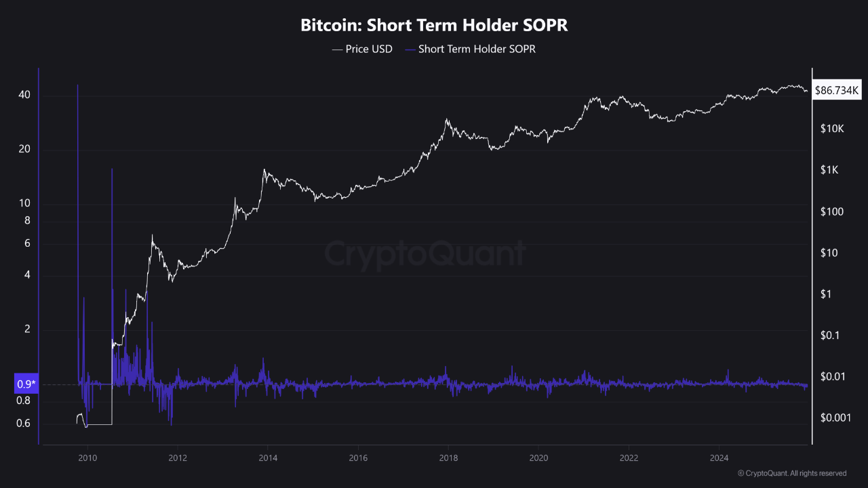Select the $86.734K current price label
This screenshot has width=868, height=488.
pyautogui.click(x=837, y=89)
